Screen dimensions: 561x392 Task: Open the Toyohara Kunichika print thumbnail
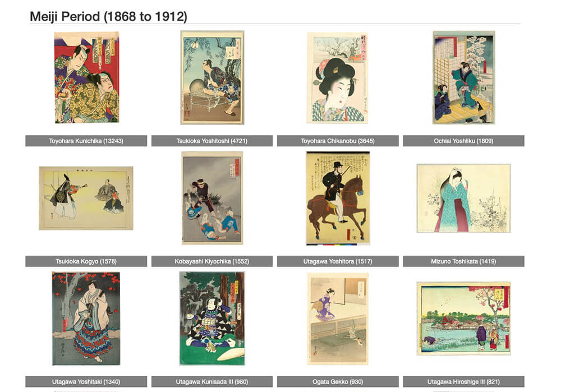86,77
